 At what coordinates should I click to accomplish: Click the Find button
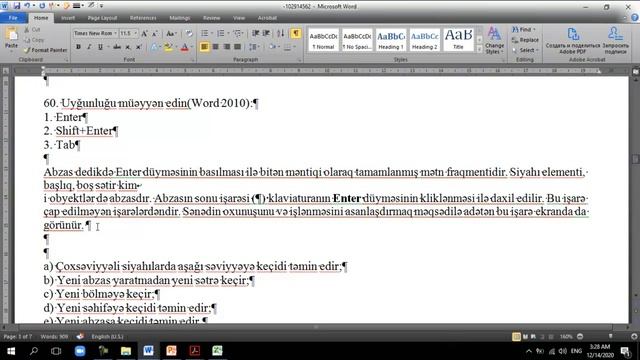524,30
